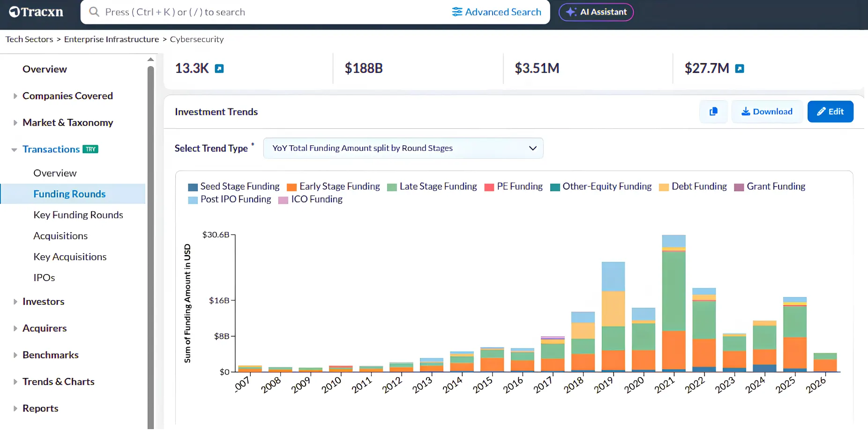Click the Cybersecurity breadcrumb
868x431 pixels.
197,39
